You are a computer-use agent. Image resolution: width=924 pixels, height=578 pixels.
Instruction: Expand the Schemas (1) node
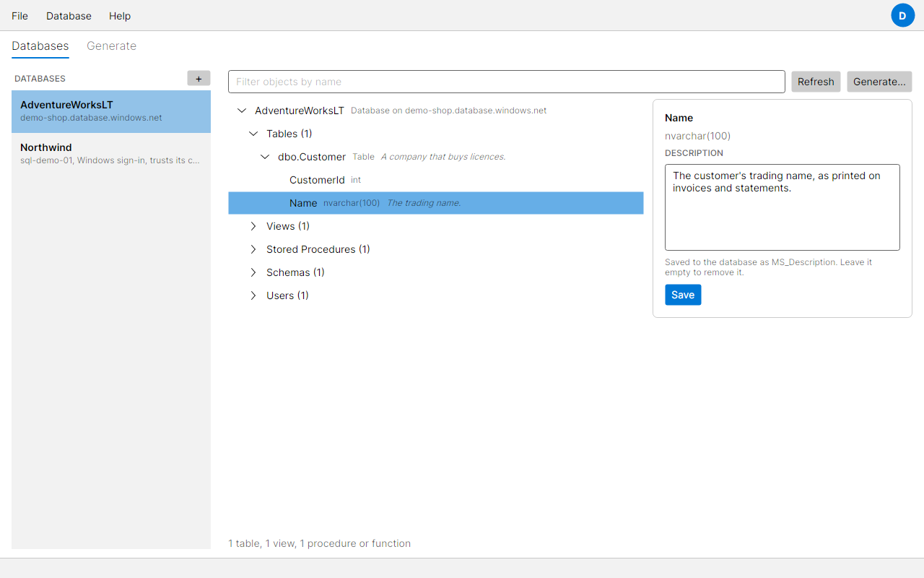click(x=253, y=272)
